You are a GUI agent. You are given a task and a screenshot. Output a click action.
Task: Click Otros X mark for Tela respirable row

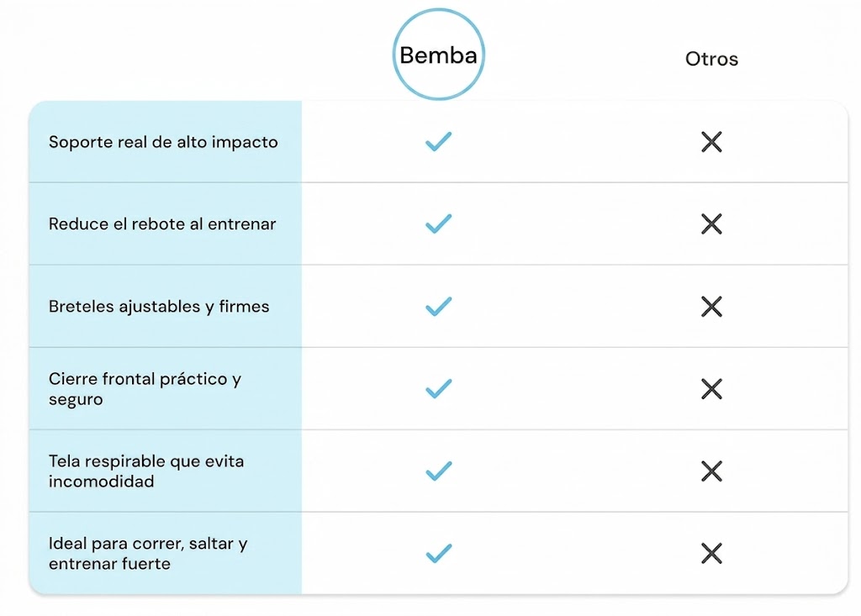click(x=711, y=471)
